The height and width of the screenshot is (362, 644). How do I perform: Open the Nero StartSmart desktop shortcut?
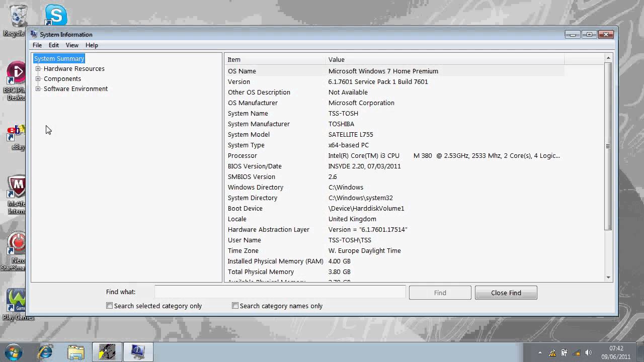point(15,251)
